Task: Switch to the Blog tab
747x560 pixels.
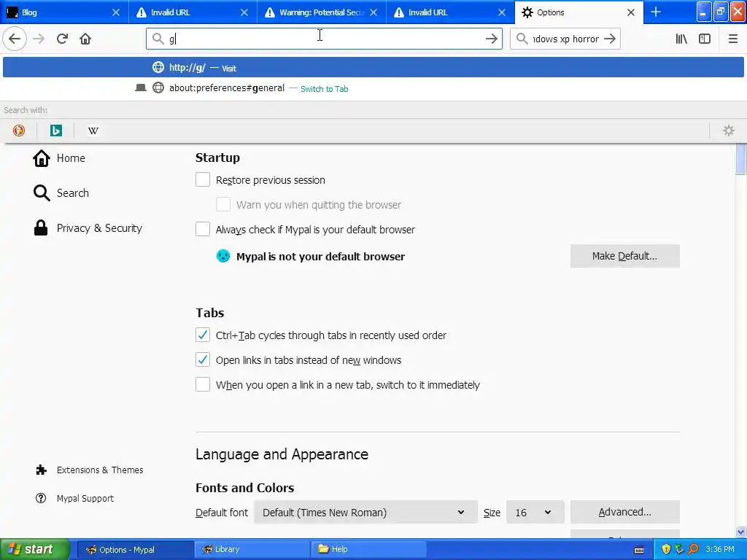Action: [64, 12]
